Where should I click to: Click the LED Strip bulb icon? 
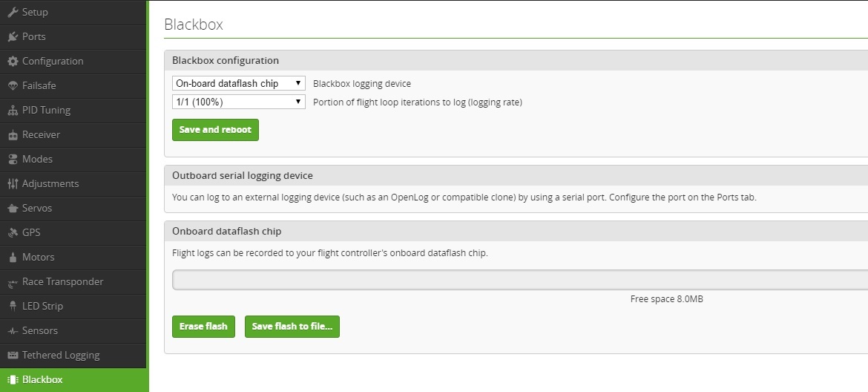pyautogui.click(x=13, y=306)
